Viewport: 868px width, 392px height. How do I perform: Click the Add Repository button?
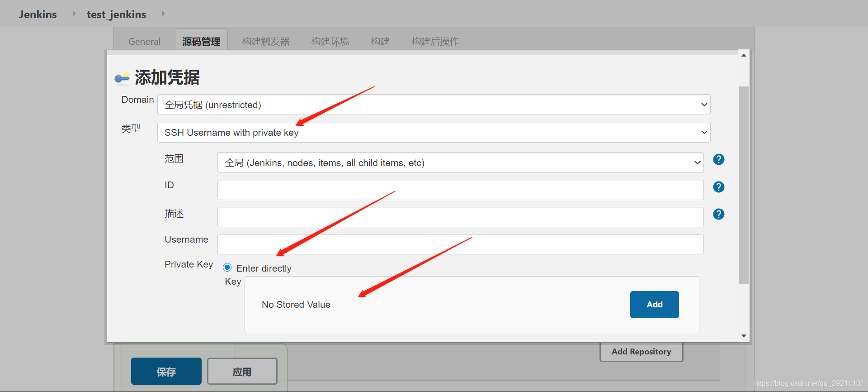click(641, 352)
